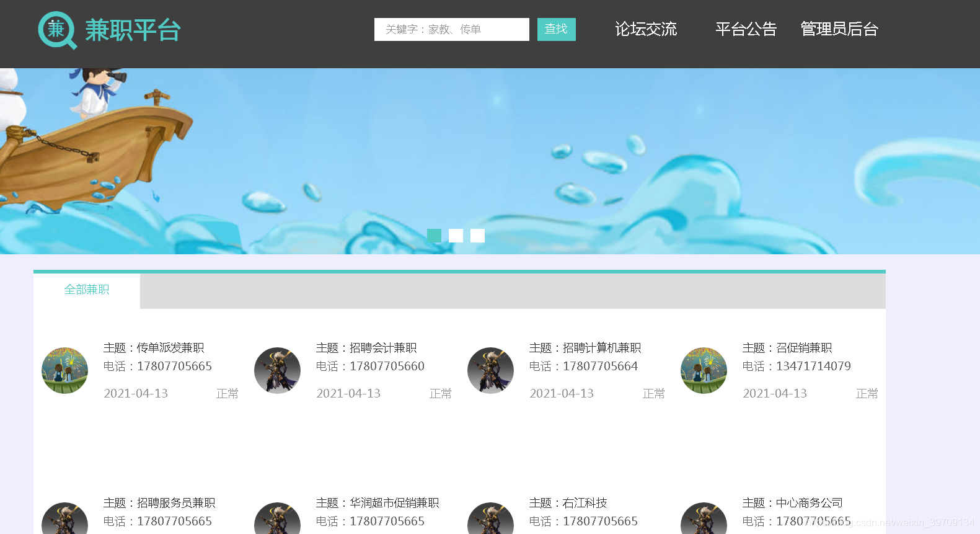
Task: Click phone number 17807705660
Action: coord(387,367)
